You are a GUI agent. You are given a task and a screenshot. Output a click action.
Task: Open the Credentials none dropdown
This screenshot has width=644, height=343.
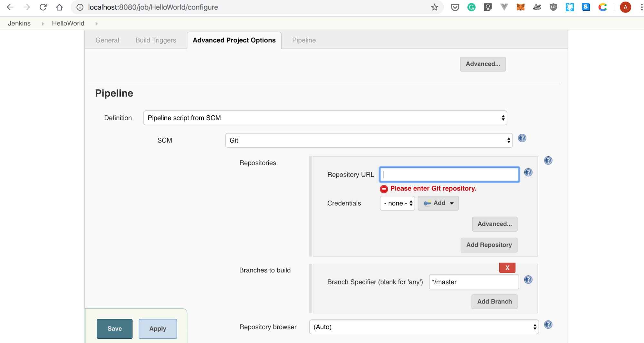coord(397,203)
